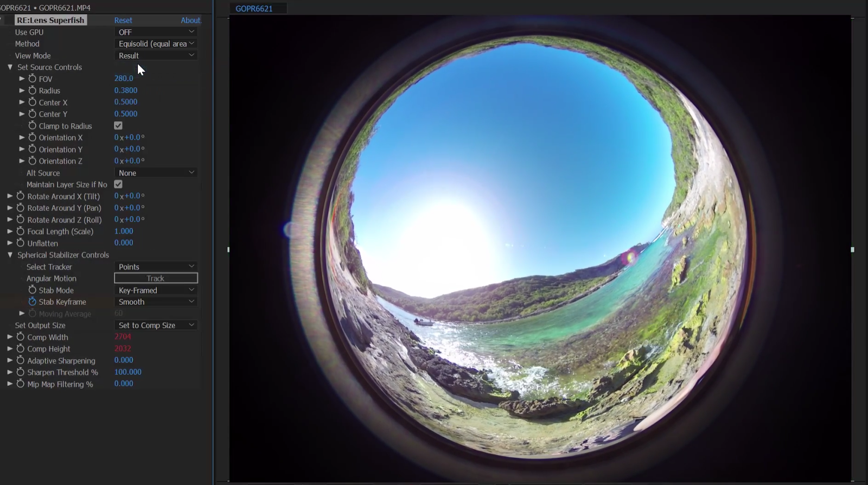Screen dimensions: 868x485
Task: Toggle the Stab Keyframe stopwatch icon
Action: point(33,302)
